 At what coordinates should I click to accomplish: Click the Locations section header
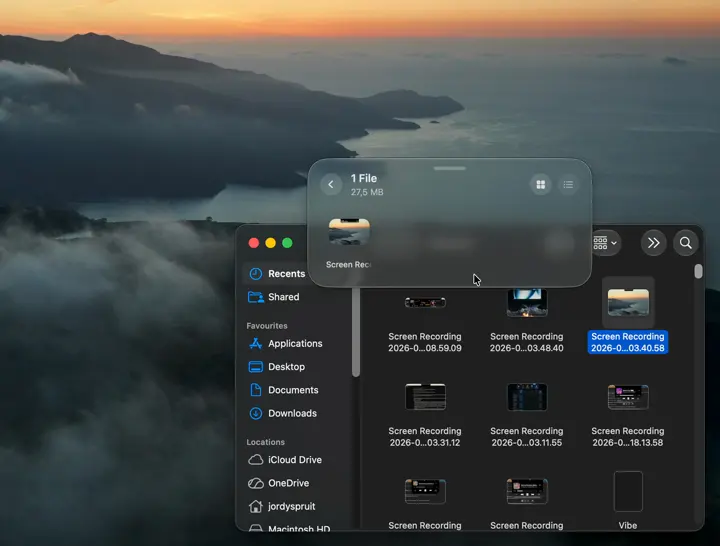[x=265, y=442]
